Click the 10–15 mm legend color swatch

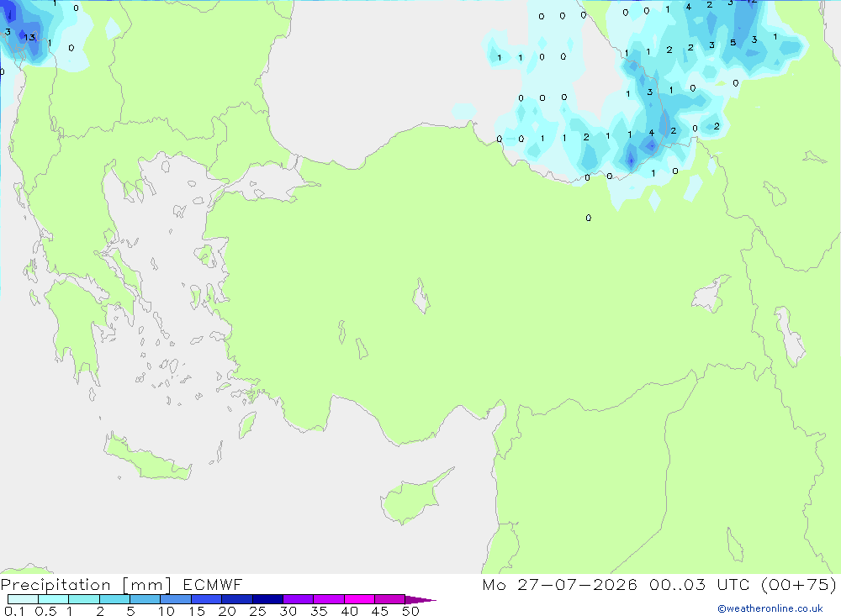tap(176, 599)
